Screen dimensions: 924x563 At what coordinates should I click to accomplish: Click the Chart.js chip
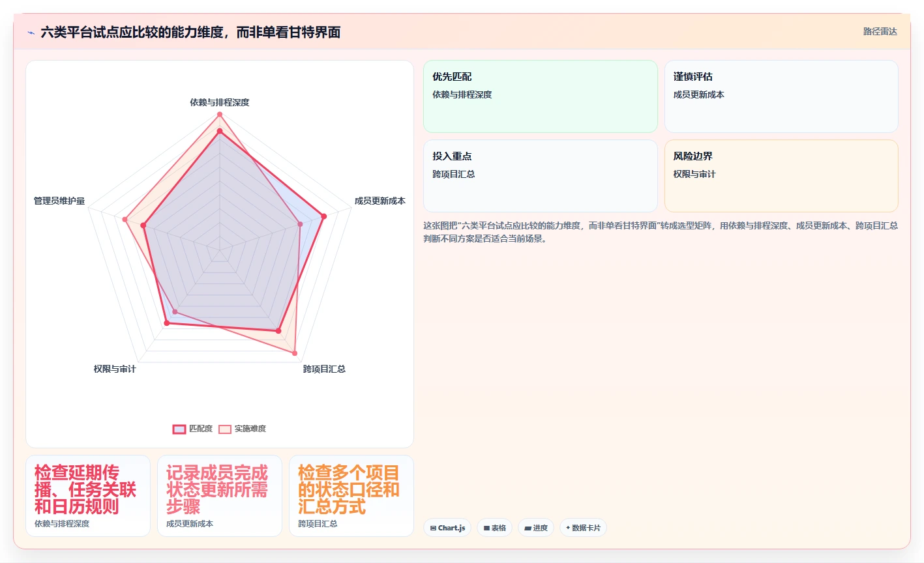447,528
